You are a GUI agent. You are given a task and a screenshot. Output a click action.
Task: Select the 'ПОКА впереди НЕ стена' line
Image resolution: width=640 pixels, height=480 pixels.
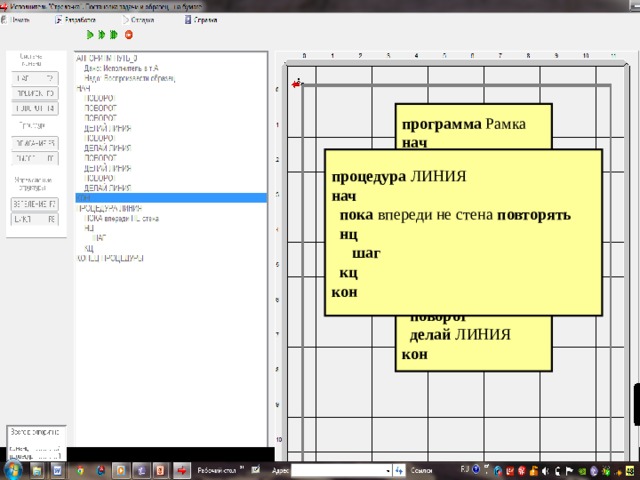coord(122,218)
